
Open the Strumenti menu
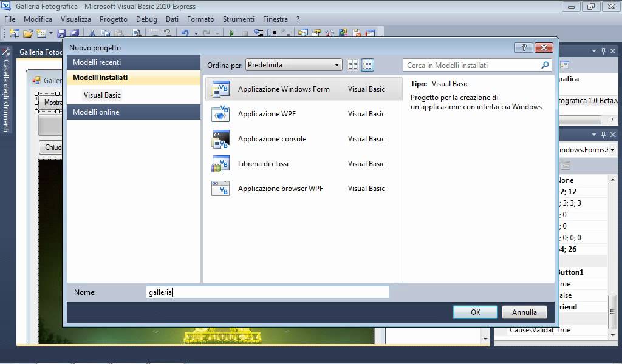(238, 19)
